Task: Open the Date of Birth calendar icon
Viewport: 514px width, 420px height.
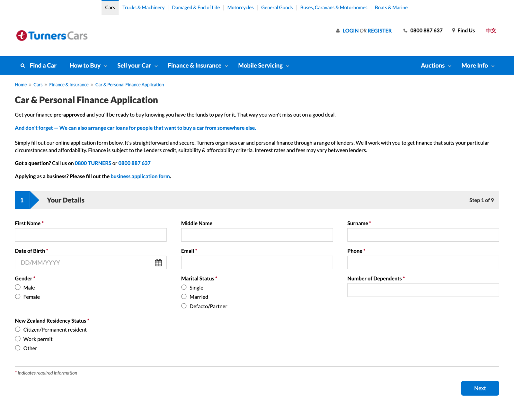Action: tap(158, 263)
